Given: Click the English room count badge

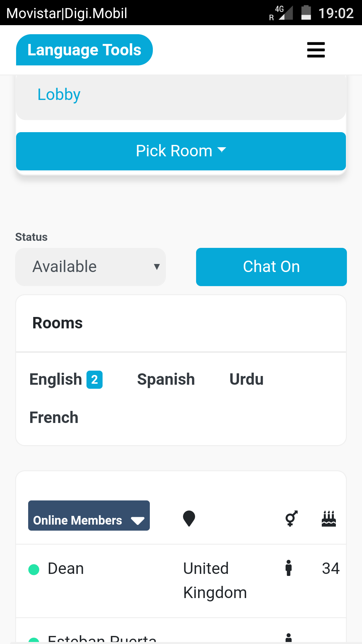Looking at the screenshot, I should (x=95, y=380).
